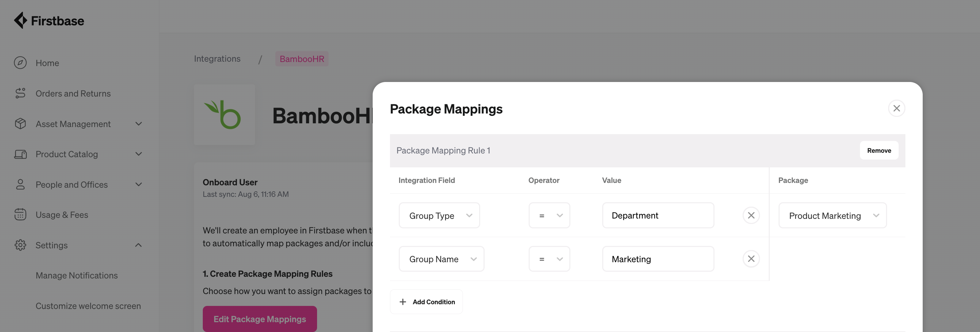Viewport: 980px width, 332px height.
Task: Open Home in the sidebar
Action: click(47, 63)
